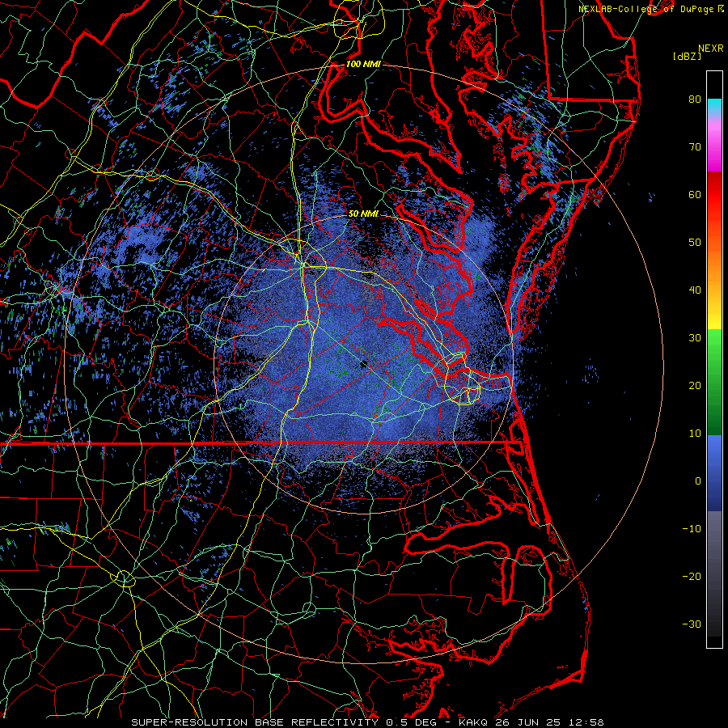Click the cyan segment of the color bar
The height and width of the screenshot is (728, 728).
714,106
